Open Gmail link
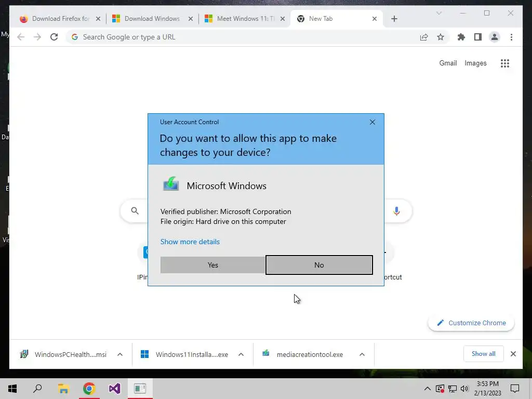The width and height of the screenshot is (532, 399). [448, 63]
